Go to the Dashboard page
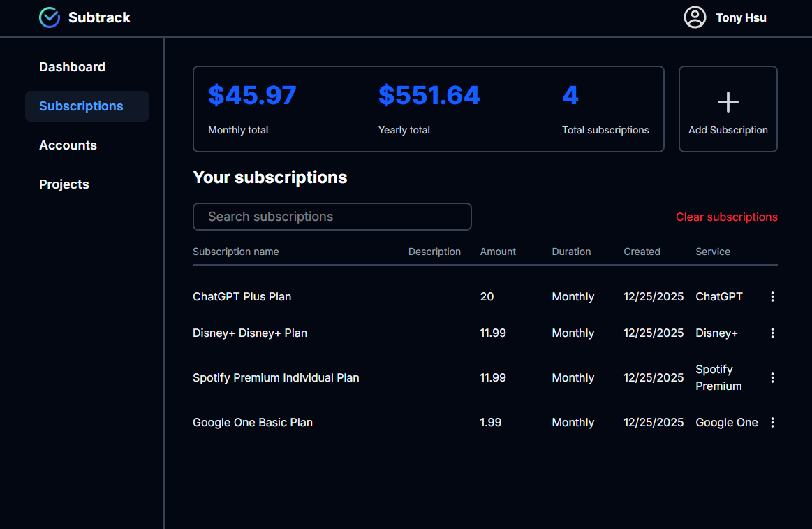Image resolution: width=812 pixels, height=529 pixels. (x=72, y=67)
